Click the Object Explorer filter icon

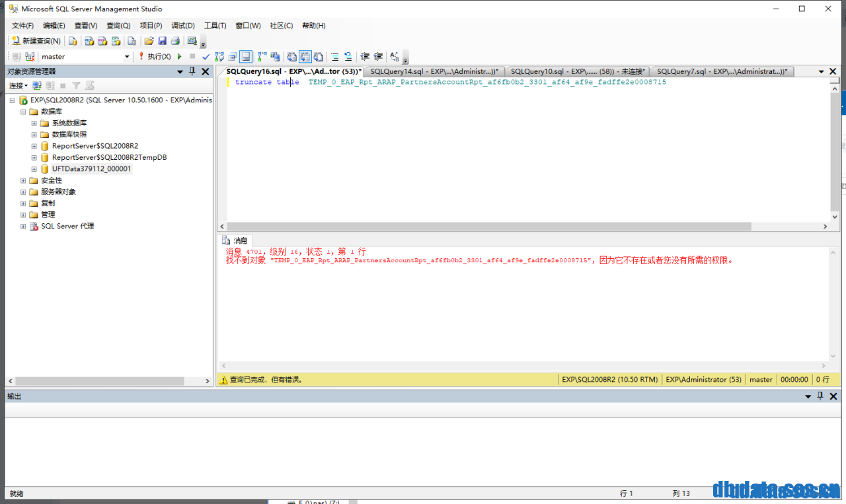tap(76, 86)
